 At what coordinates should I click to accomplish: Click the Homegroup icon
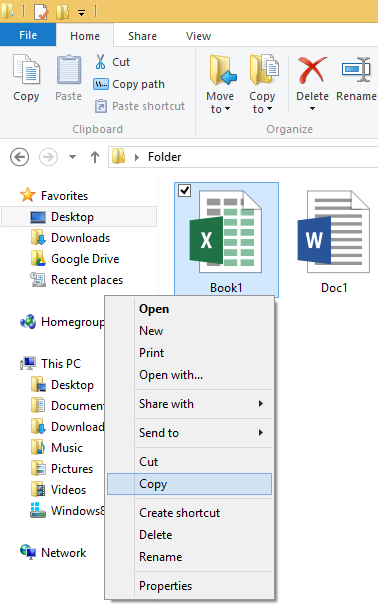coord(28,322)
